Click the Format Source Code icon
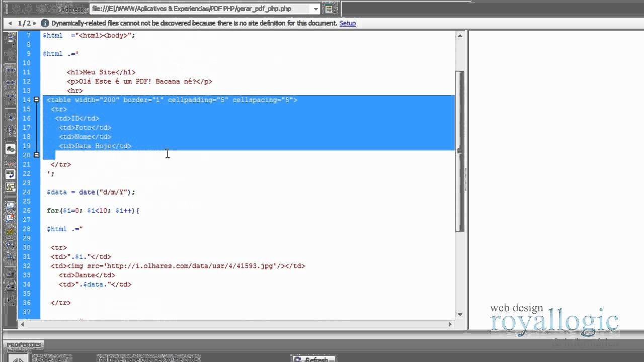 pos(10,300)
